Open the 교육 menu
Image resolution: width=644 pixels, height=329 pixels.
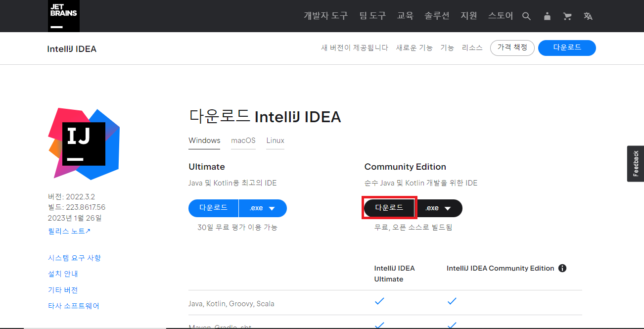tap(405, 16)
